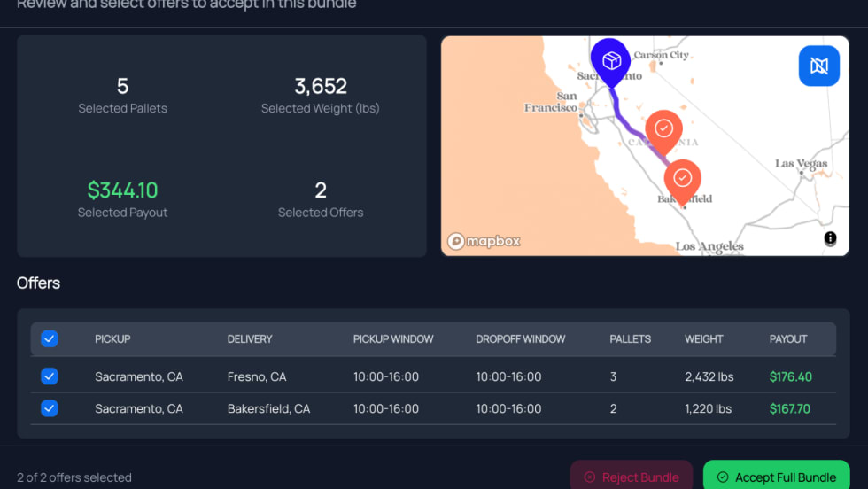Select the Bakersfield, CA delivery cell
This screenshot has height=489, width=868.
[x=268, y=408]
